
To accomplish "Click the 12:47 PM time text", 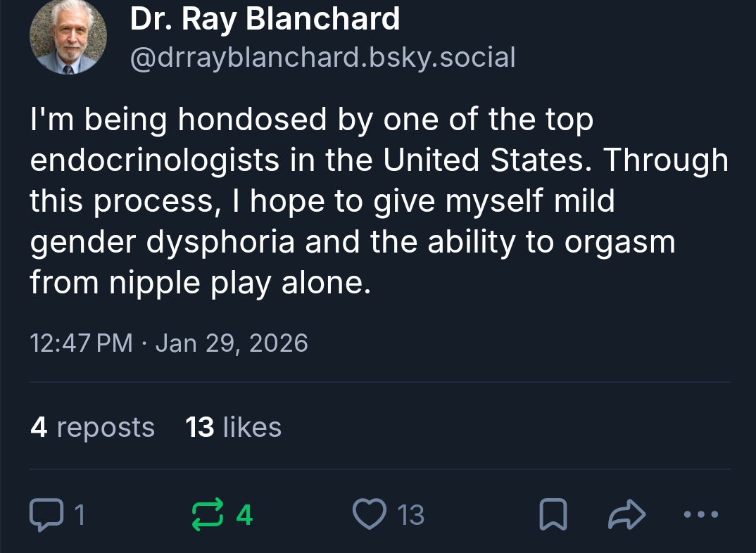I will point(81,343).
